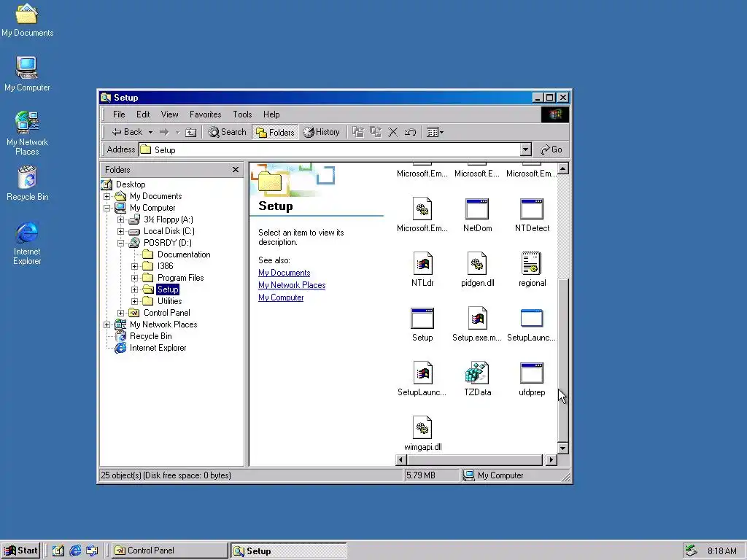Select My Network Places desktop icon

[27, 133]
